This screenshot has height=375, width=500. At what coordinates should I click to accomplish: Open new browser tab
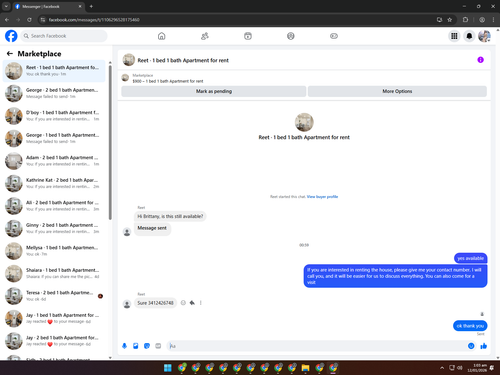coord(91,6)
